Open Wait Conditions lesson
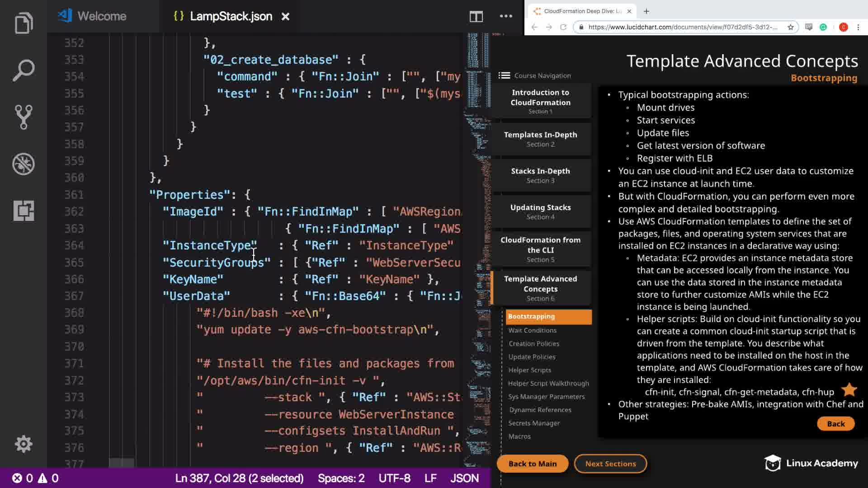The image size is (868, 488). (x=532, y=330)
